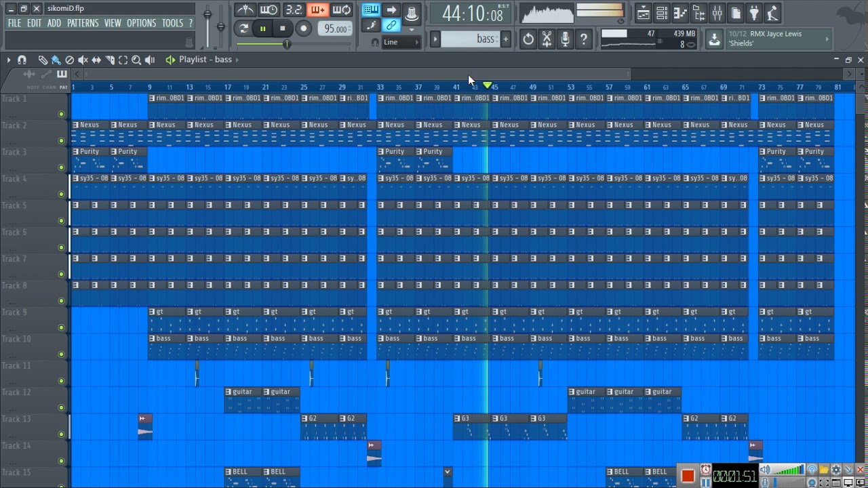Open the OPTIONS menu
The image size is (868, 488).
(x=141, y=23)
